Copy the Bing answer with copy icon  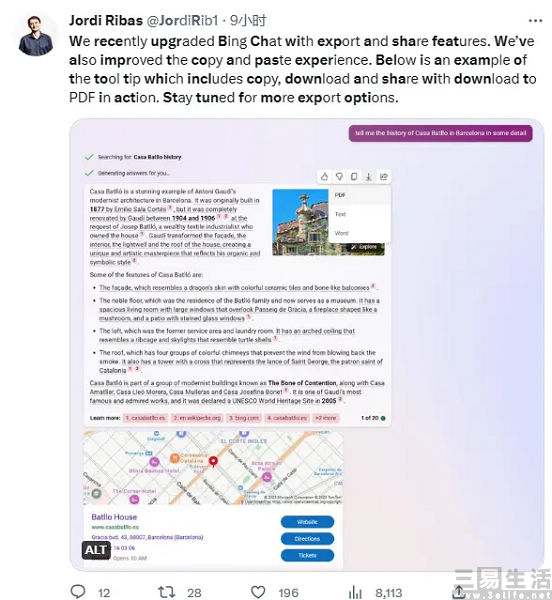[354, 176]
